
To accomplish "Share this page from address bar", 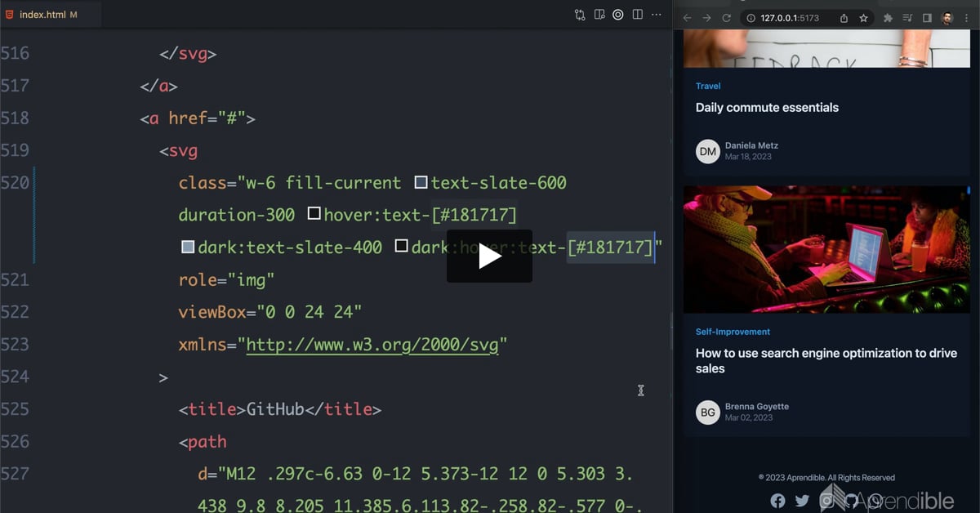I will [844, 18].
